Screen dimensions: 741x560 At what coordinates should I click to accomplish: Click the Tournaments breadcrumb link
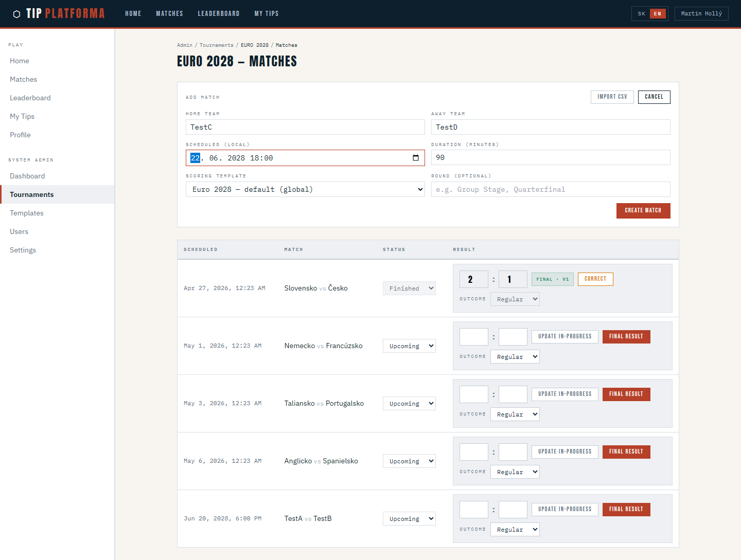coord(216,45)
